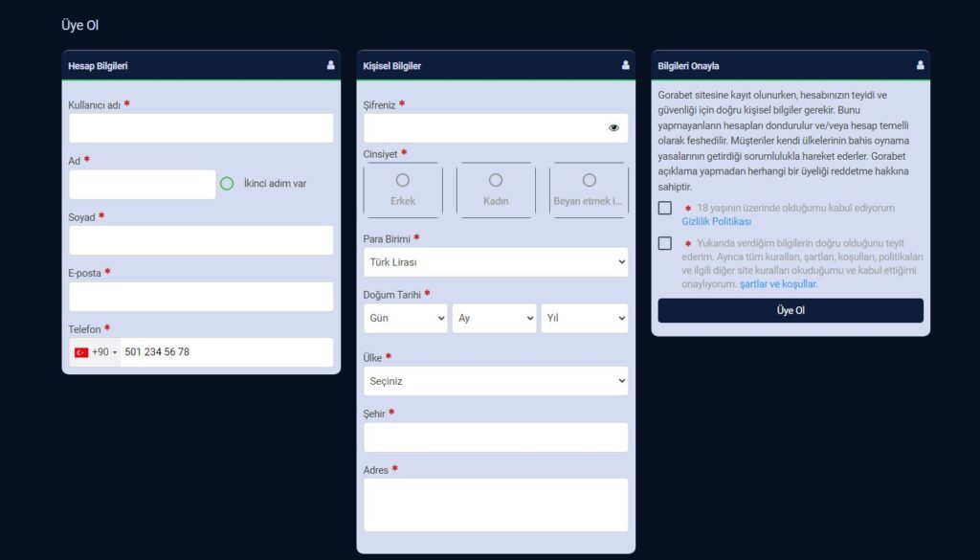
Task: Click the Soyad input field
Action: coord(201,240)
